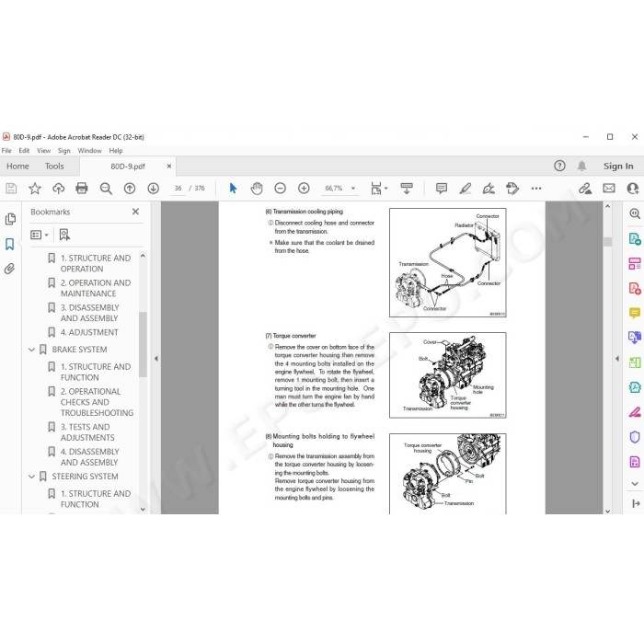Go to next page arrow

(154, 189)
